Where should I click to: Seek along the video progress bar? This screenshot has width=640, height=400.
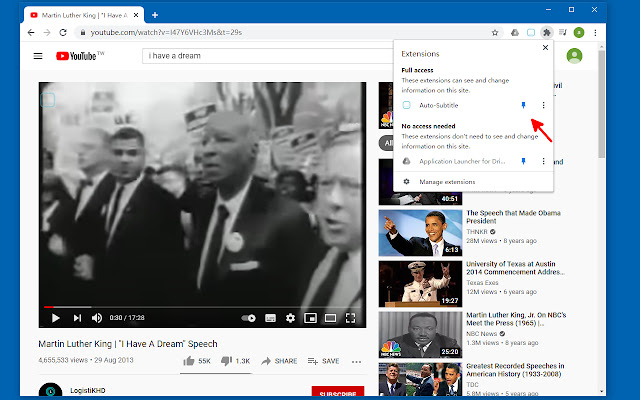point(202,307)
